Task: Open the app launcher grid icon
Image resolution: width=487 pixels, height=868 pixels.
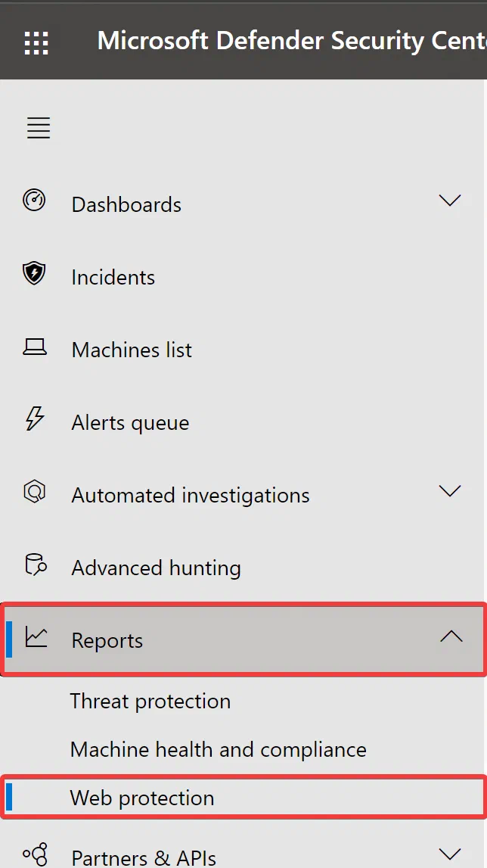Action: point(36,43)
